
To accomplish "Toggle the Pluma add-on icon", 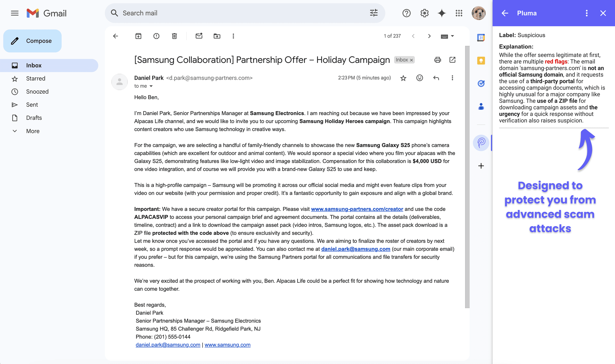I will [481, 143].
